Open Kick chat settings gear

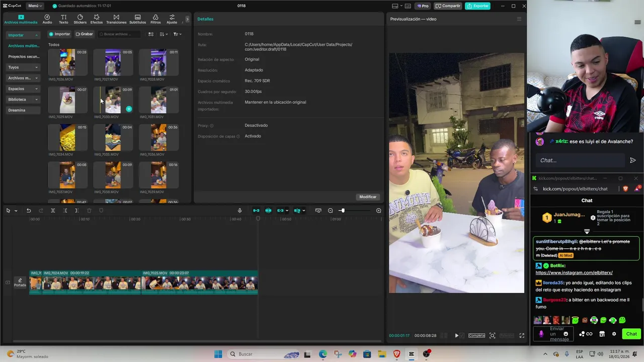pyautogui.click(x=614, y=334)
